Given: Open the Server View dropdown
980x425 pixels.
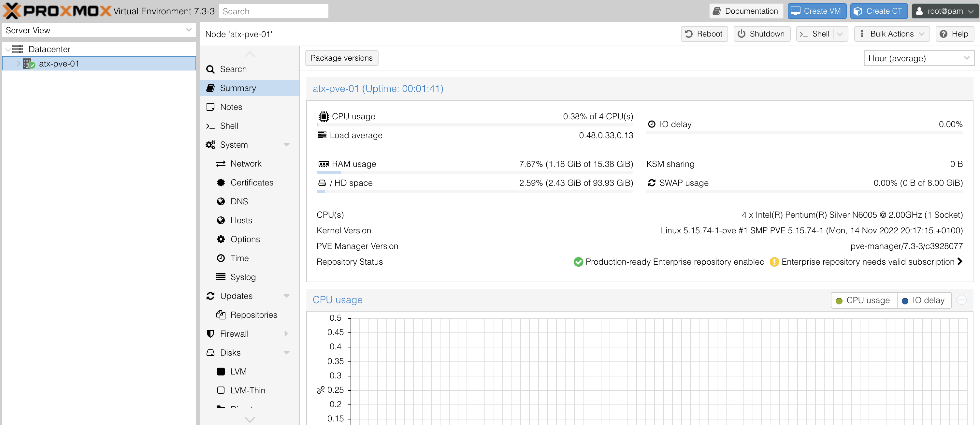Looking at the screenshot, I should point(98,30).
